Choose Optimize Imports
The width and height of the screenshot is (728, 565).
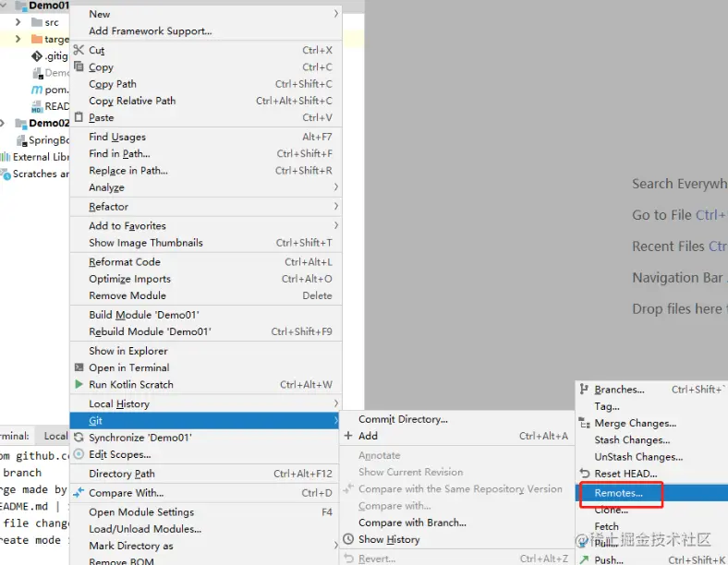tap(206, 278)
